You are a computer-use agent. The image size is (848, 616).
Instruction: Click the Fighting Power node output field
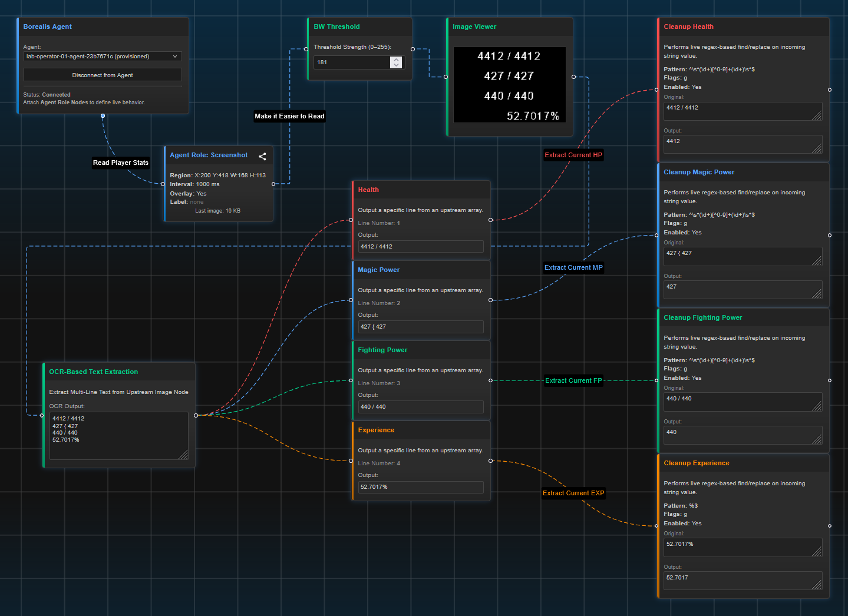click(x=421, y=406)
